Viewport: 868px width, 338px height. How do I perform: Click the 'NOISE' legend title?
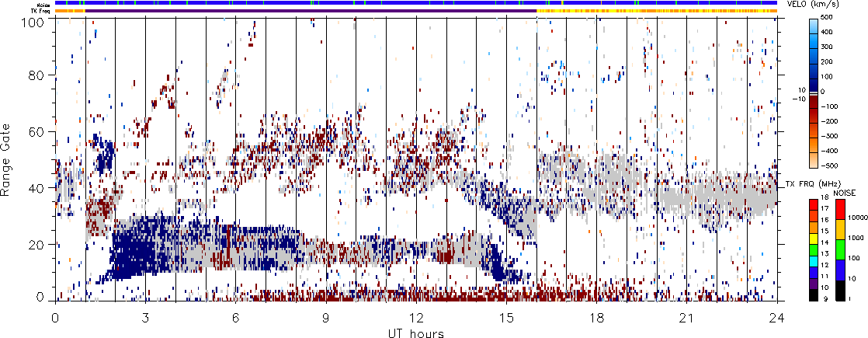844,193
